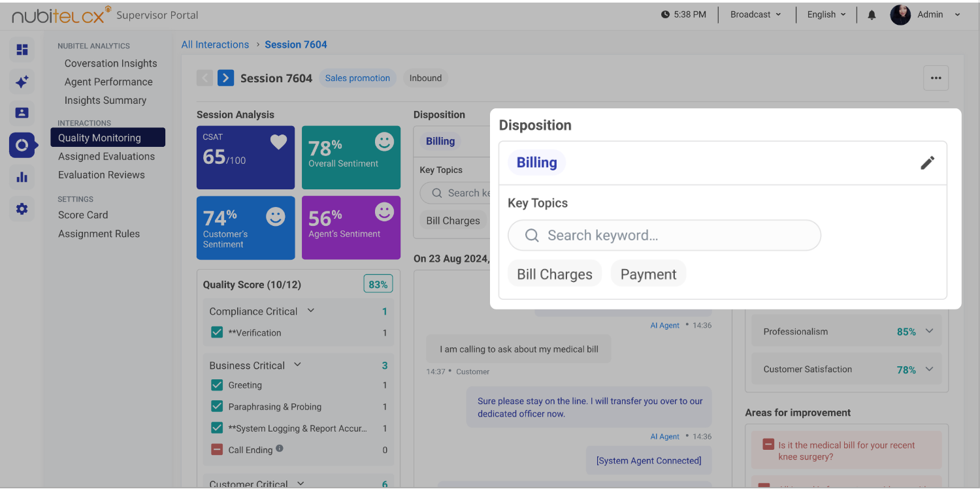This screenshot has width=980, height=489.
Task: Open Score Card under Settings
Action: 83,215
